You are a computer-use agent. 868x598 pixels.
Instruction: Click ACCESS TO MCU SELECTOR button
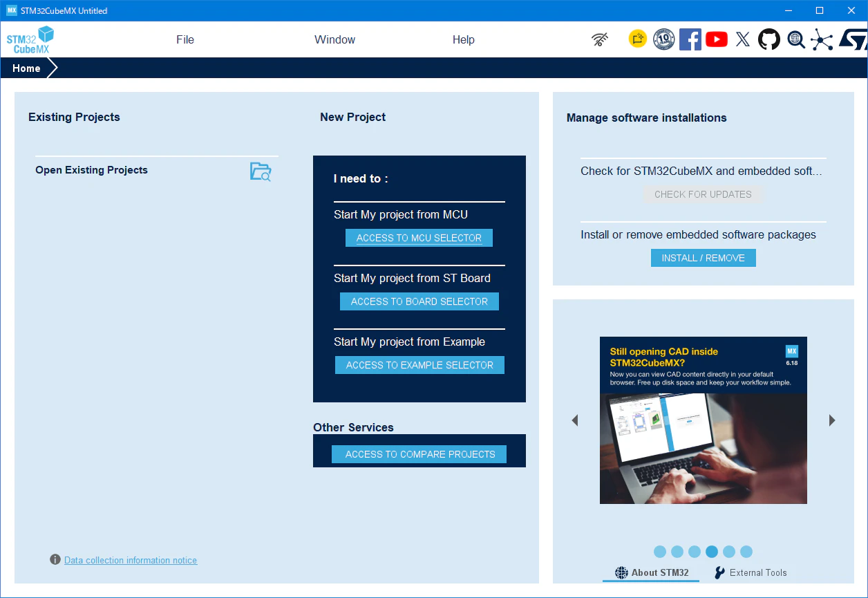point(419,238)
